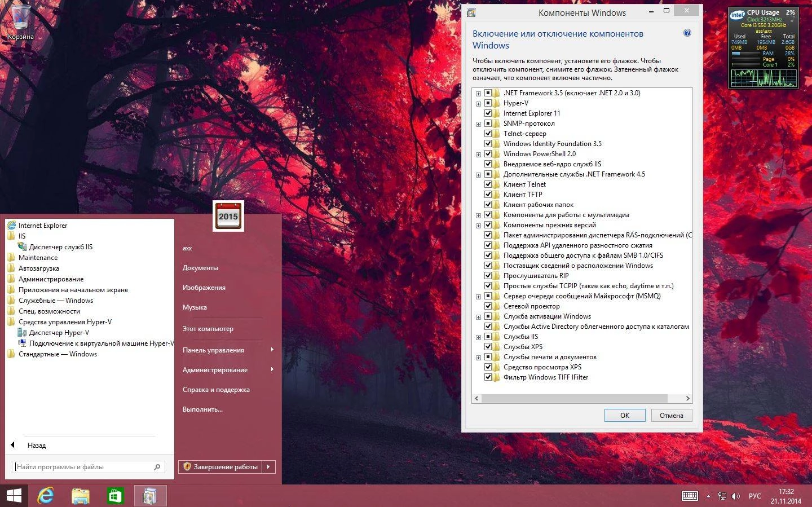Select the Windows Components taskbar button
The height and width of the screenshot is (507, 812).
150,496
